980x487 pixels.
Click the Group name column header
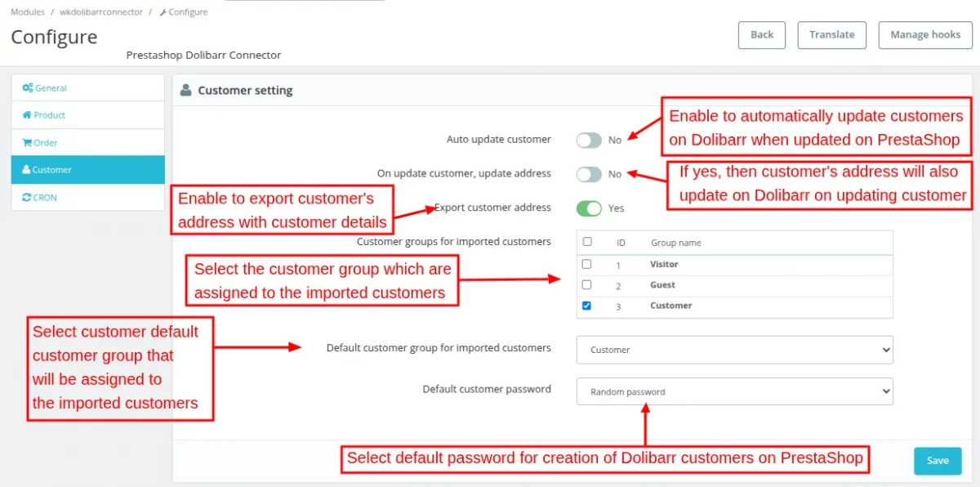pyautogui.click(x=675, y=243)
